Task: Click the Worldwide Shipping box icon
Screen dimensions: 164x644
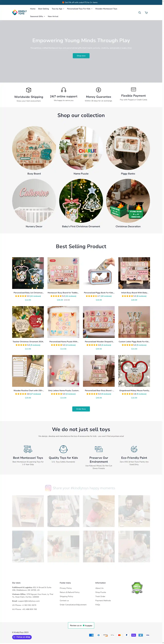Action: [29, 90]
